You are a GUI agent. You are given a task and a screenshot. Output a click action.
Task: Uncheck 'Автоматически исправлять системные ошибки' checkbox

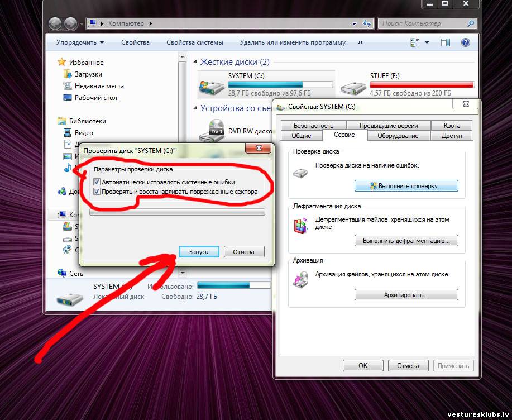coord(98,182)
